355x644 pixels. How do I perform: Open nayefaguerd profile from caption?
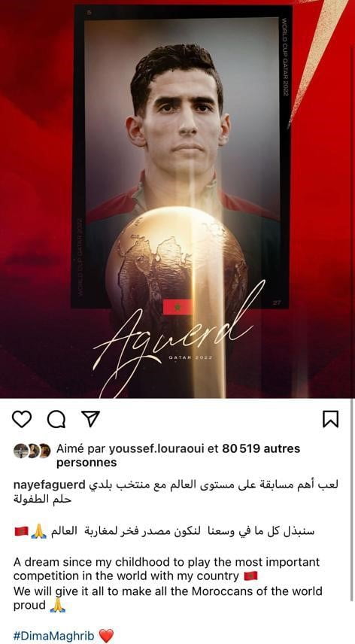49,485
